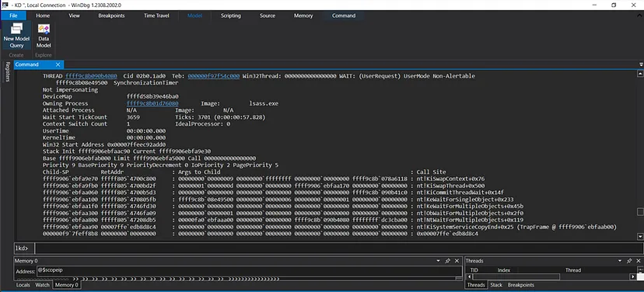This screenshot has height=292, width=644.
Task: Switch to the bottom Breakpoints tab
Action: click(x=521, y=284)
